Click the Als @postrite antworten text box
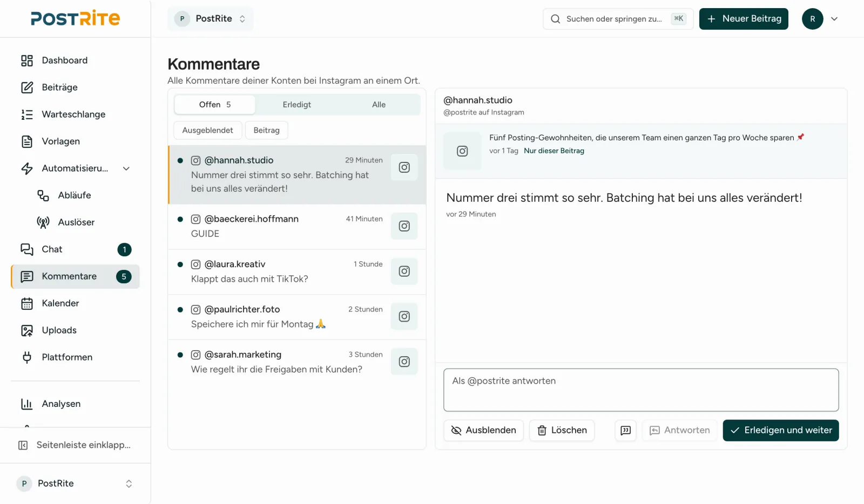Image resolution: width=864 pixels, height=504 pixels. click(641, 390)
